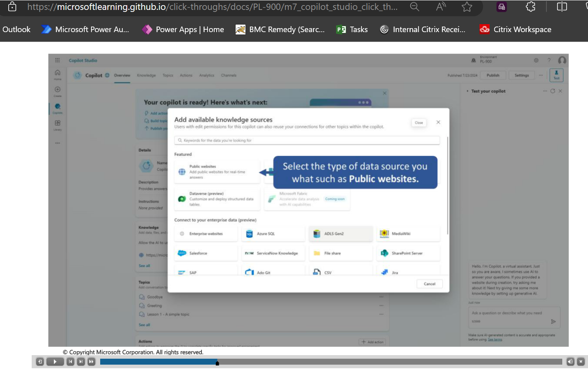The height and width of the screenshot is (369, 588).
Task: Advance to the next slide in player
Action: pyautogui.click(x=81, y=361)
